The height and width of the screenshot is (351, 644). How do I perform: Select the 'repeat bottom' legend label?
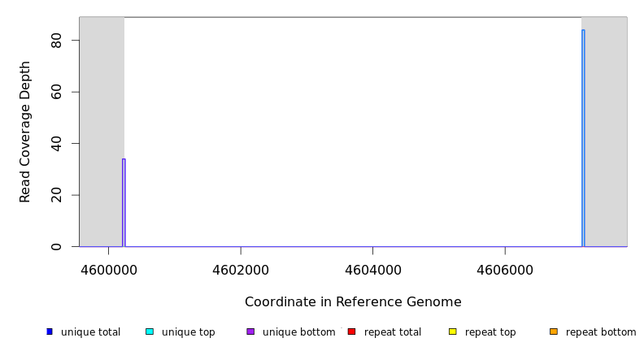pos(601,332)
